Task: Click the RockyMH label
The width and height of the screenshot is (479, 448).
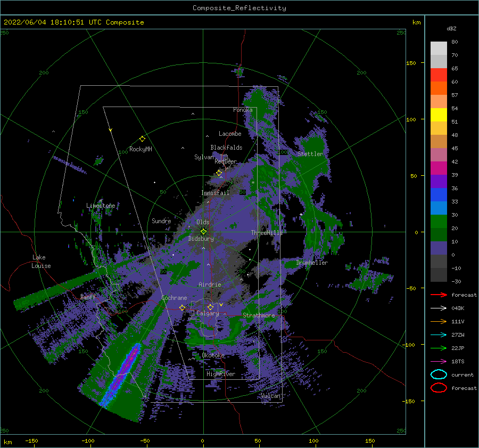Action: [x=141, y=149]
